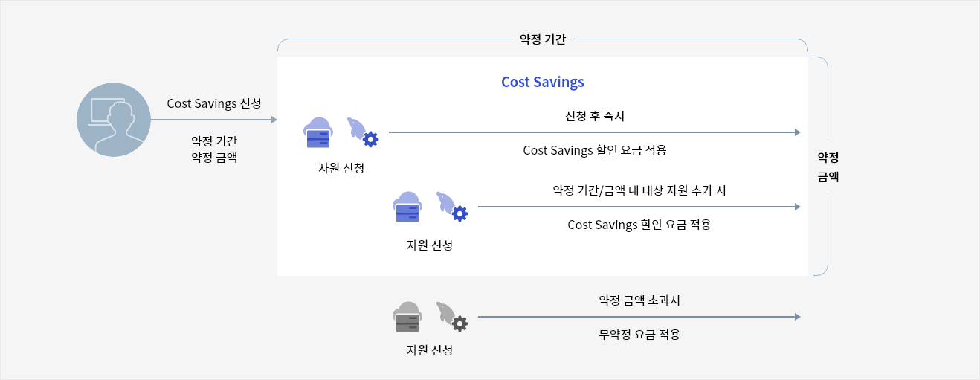This screenshot has height=380, width=980.
Task: Click the '약정 기간/금액 내 대상 자원 추가 시' text
Action: [x=639, y=190]
